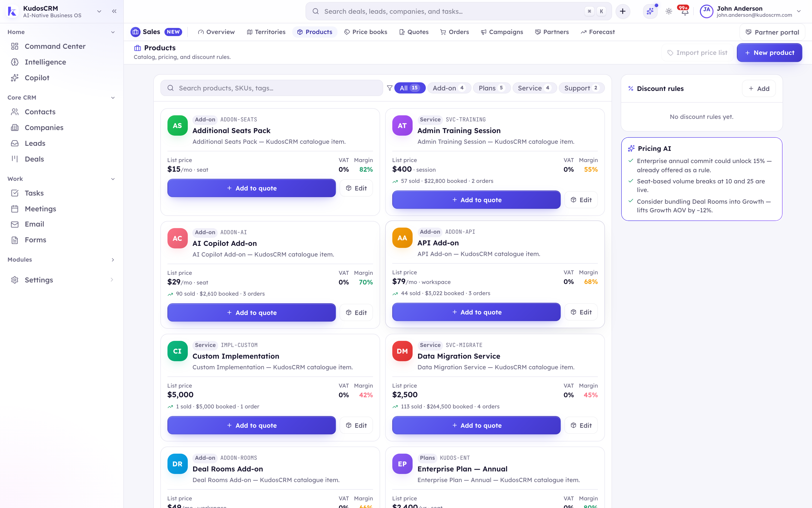Image resolution: width=812 pixels, height=508 pixels.
Task: Click Import price list button
Action: 697,53
